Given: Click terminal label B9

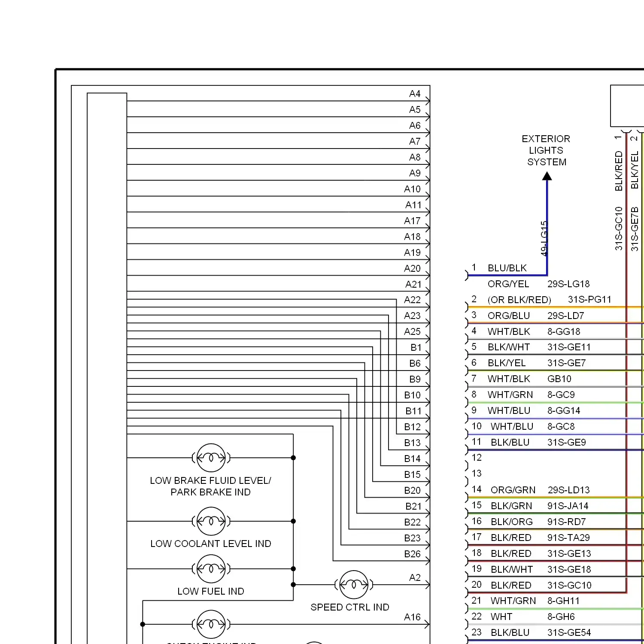Looking at the screenshot, I should coord(415,379).
